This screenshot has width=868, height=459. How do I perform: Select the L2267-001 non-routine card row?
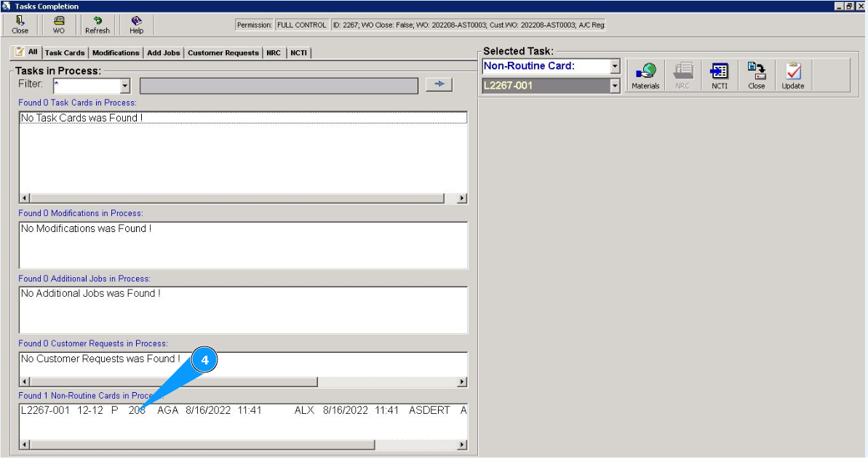click(244, 410)
